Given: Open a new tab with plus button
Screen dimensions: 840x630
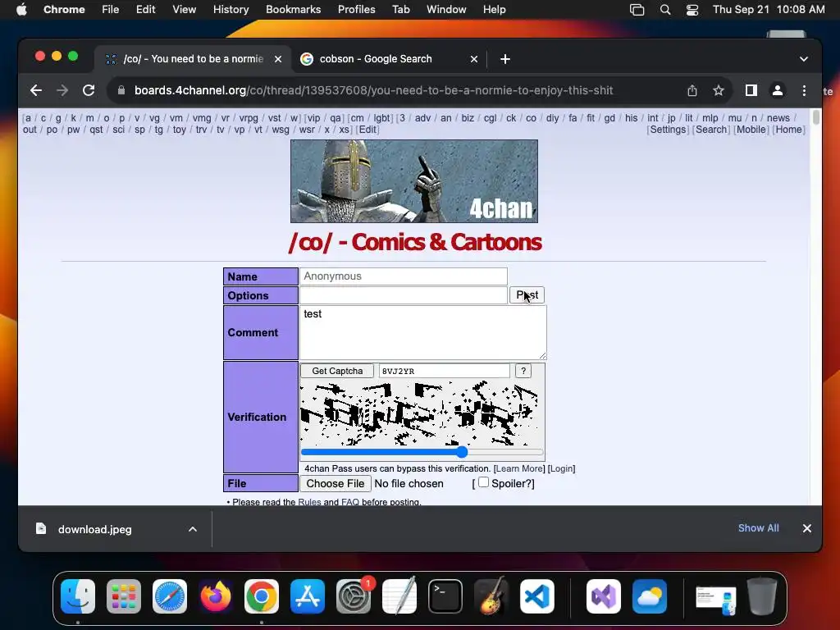Looking at the screenshot, I should coord(505,59).
